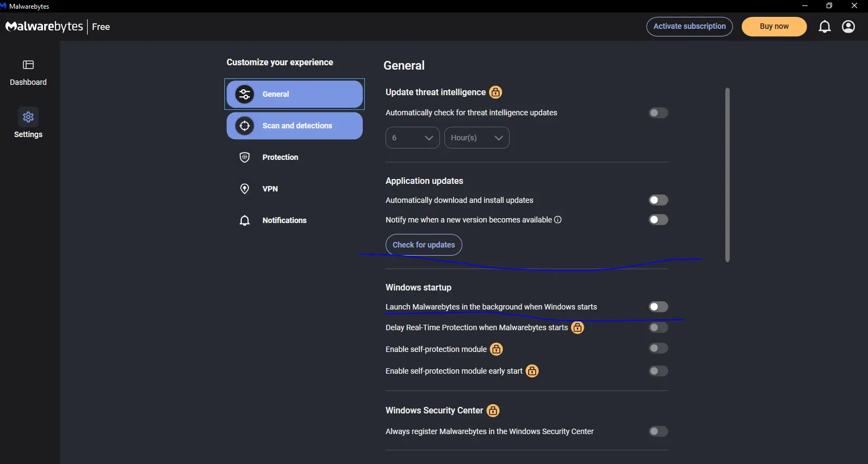868x464 pixels.
Task: Click the Settings gear icon
Action: coord(28,117)
